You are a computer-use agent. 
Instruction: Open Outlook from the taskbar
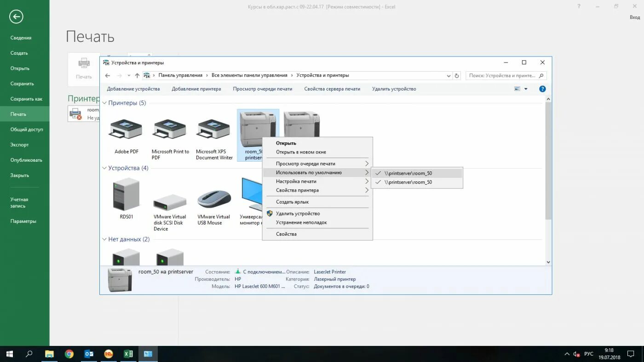tap(89, 354)
